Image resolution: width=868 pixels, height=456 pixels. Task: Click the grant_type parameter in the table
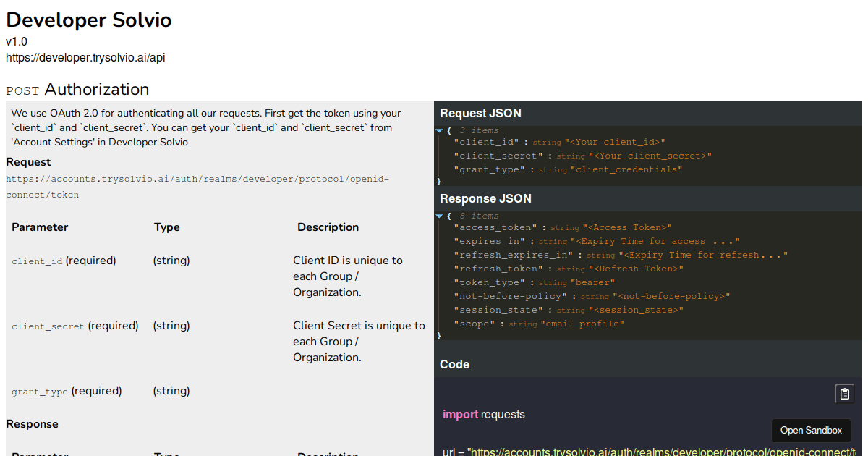pos(40,392)
